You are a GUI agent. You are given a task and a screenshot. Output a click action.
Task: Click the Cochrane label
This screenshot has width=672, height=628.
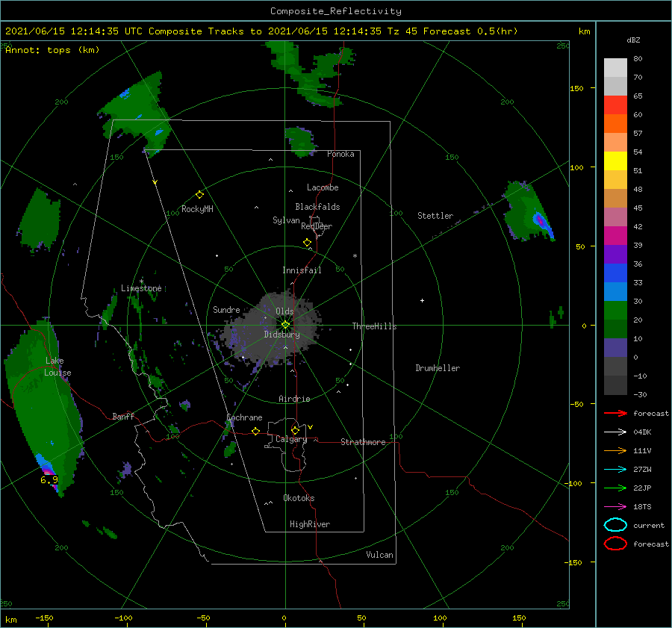pyautogui.click(x=244, y=417)
